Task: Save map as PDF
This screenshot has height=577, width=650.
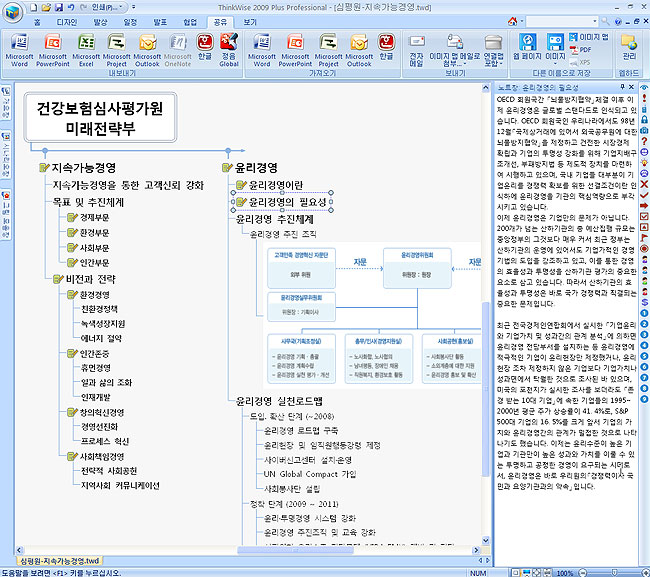Action: [x=580, y=50]
